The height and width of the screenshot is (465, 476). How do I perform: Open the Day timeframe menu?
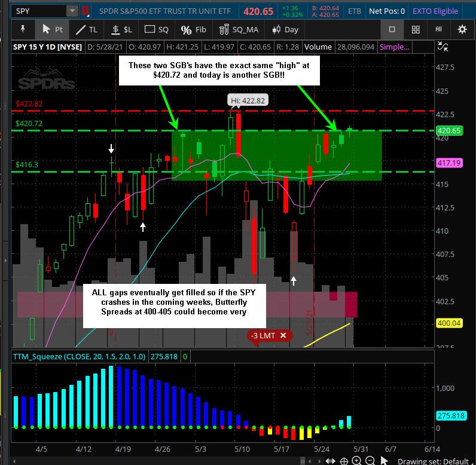285,29
